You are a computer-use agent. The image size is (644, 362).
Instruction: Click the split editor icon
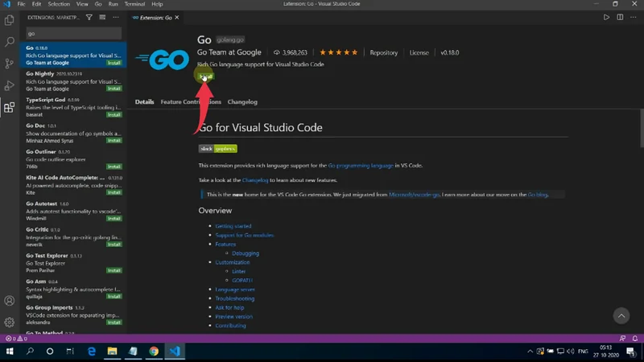(x=620, y=17)
